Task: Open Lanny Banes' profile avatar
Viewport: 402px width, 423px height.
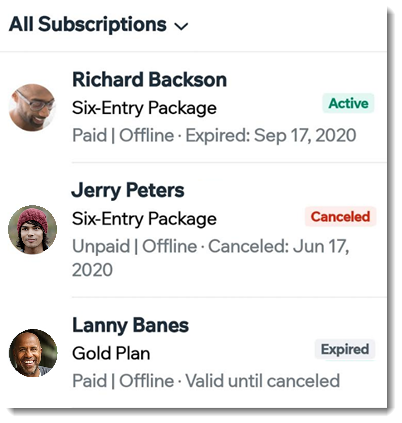Action: coord(33,353)
